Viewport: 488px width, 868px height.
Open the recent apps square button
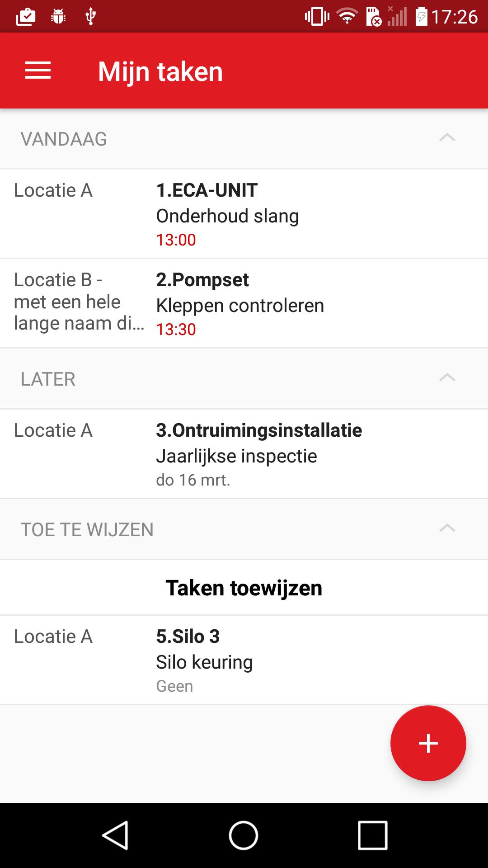[372, 835]
